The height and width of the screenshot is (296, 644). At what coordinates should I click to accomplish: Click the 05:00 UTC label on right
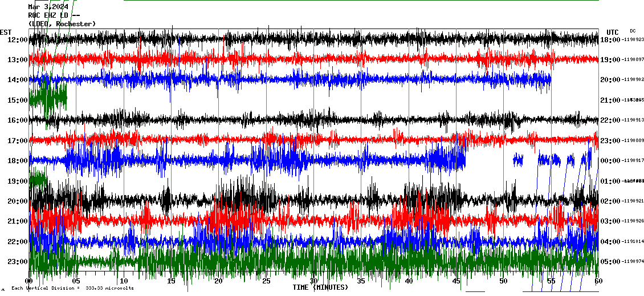[x=610, y=262]
